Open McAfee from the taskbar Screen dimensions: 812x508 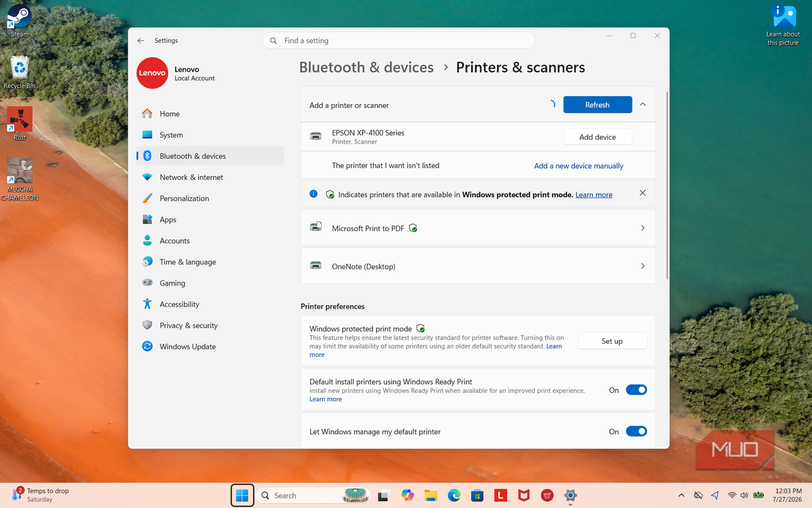point(524,495)
